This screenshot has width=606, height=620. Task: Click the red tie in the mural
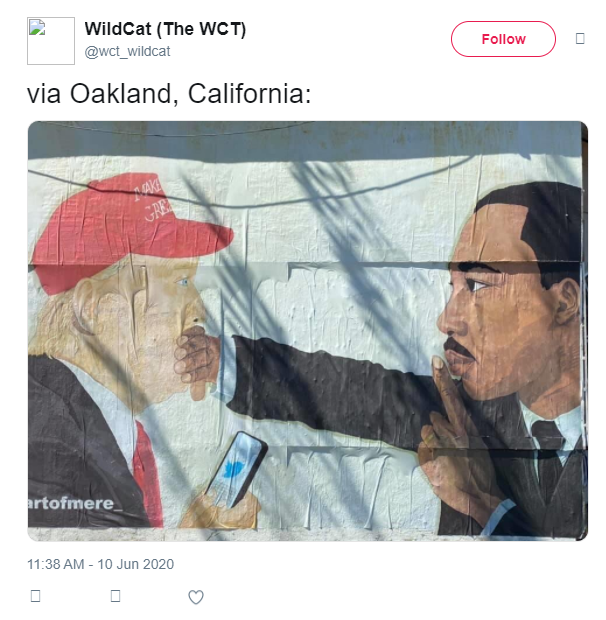pyautogui.click(x=147, y=473)
